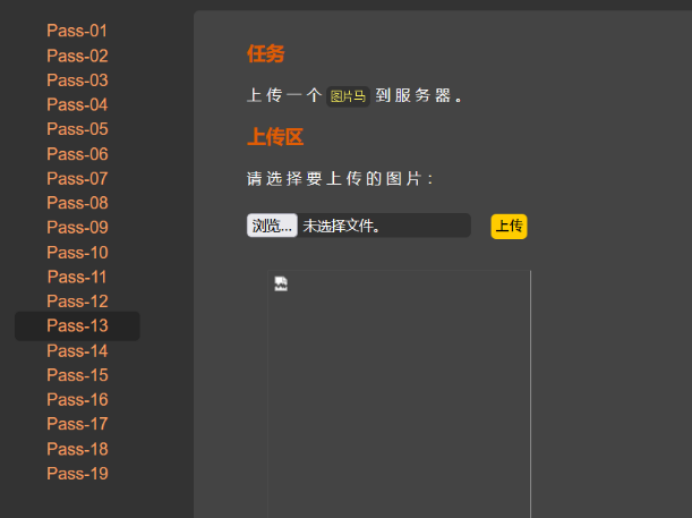Choose Pass-11 from the sidebar
This screenshot has height=518, width=692.
coord(77,277)
